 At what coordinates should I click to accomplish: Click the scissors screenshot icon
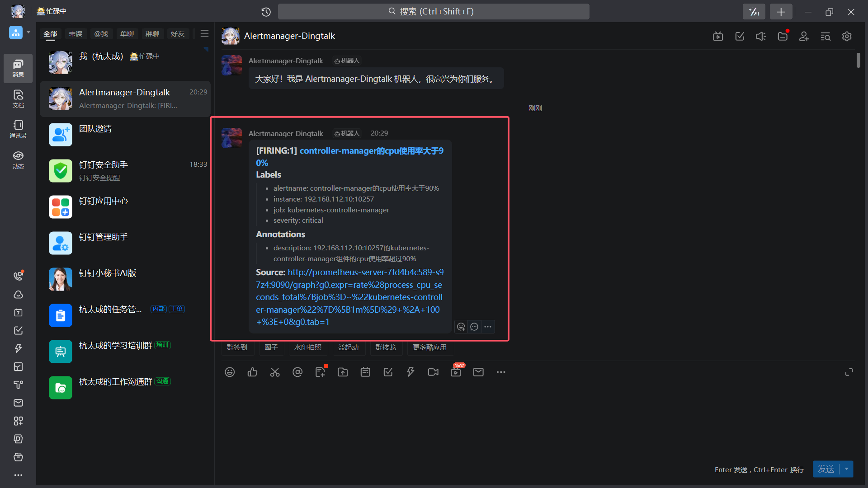pyautogui.click(x=275, y=372)
